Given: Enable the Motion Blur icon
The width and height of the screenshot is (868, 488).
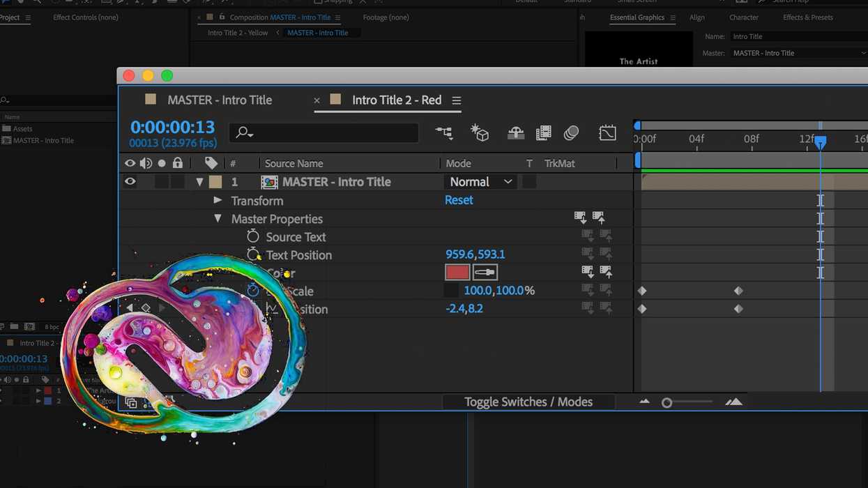Looking at the screenshot, I should point(571,132).
